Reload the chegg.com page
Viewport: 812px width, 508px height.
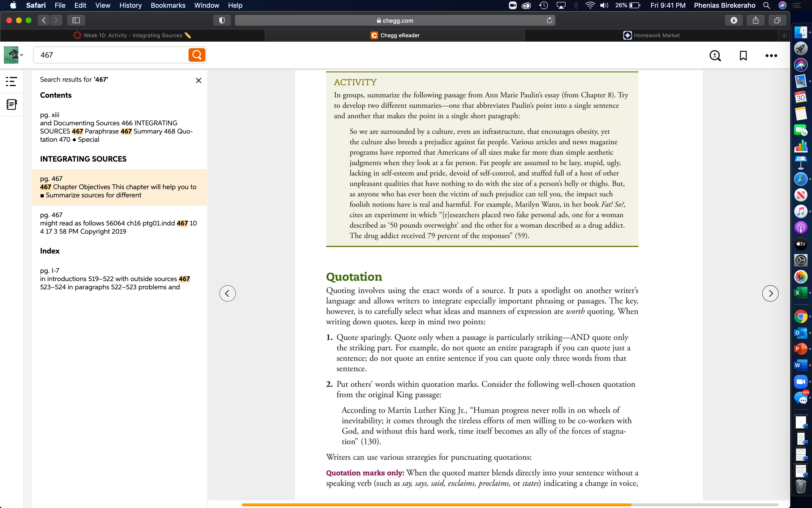pos(549,20)
